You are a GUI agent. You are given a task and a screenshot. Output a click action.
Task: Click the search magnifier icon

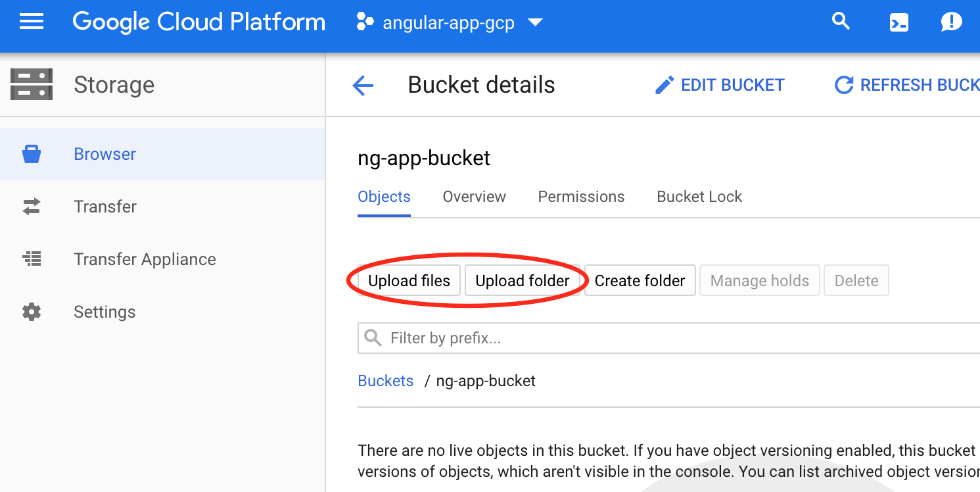click(841, 22)
